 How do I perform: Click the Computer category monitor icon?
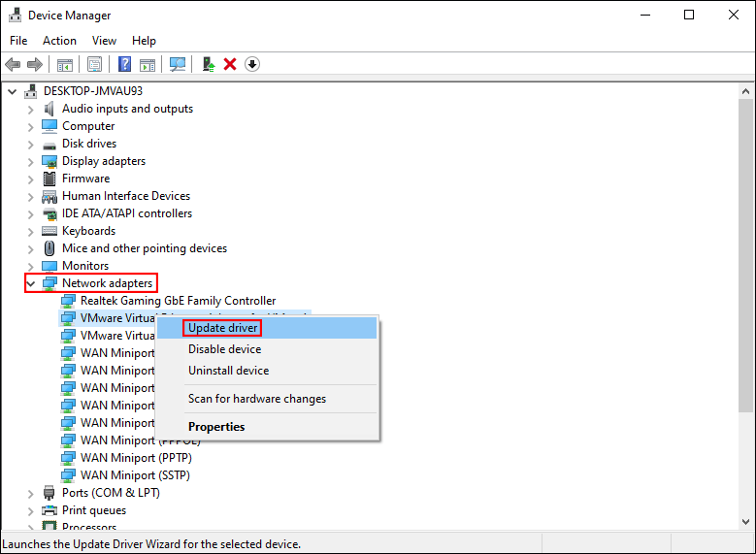pyautogui.click(x=49, y=126)
